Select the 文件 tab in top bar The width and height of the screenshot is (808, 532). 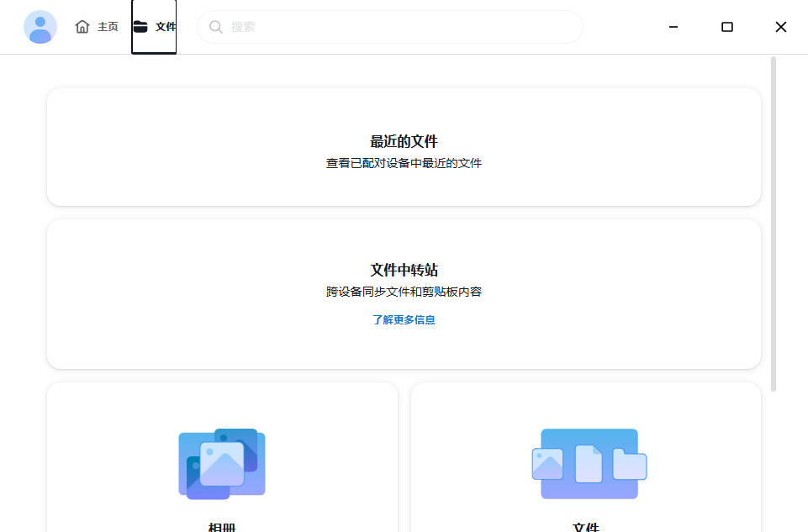coord(154,27)
